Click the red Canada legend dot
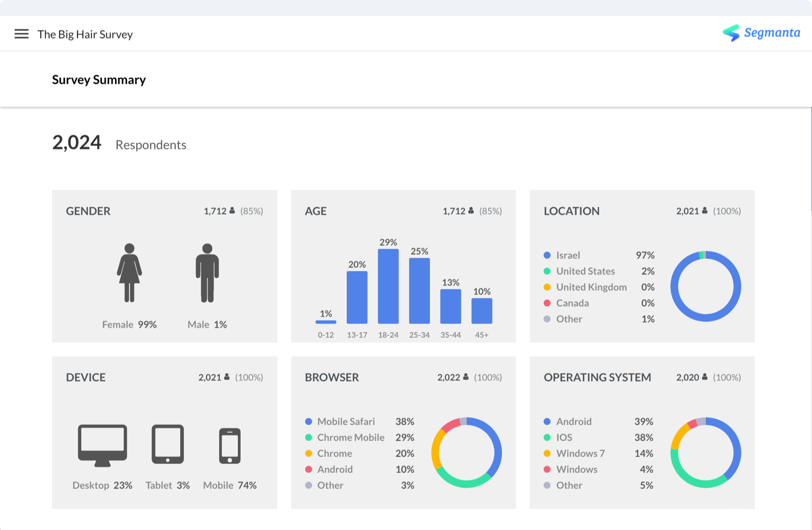Viewport: 812px width, 530px height. click(x=547, y=303)
